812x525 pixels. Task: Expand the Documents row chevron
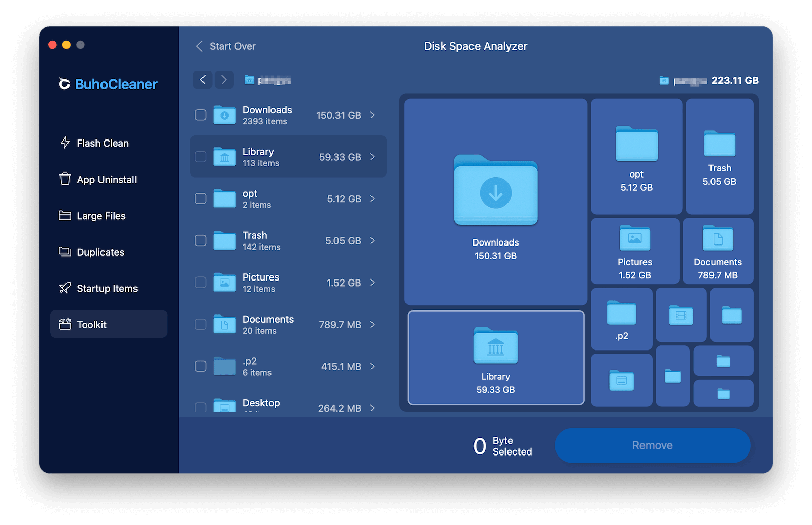(373, 325)
